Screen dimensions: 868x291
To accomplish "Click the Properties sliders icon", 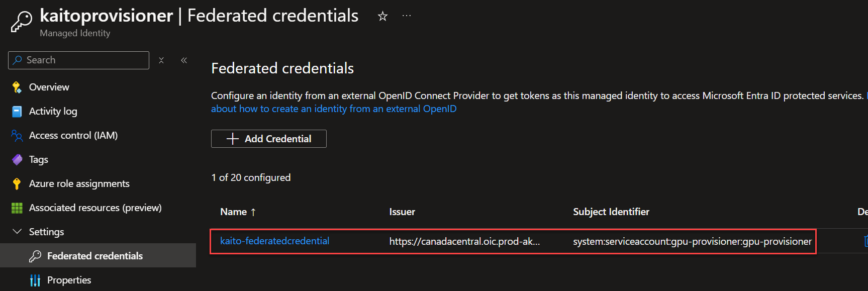I will [35, 280].
